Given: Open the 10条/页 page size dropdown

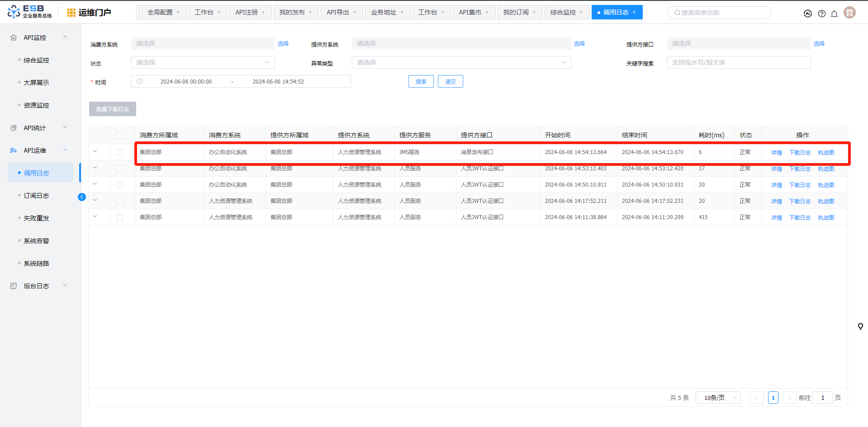Looking at the screenshot, I should [x=718, y=398].
